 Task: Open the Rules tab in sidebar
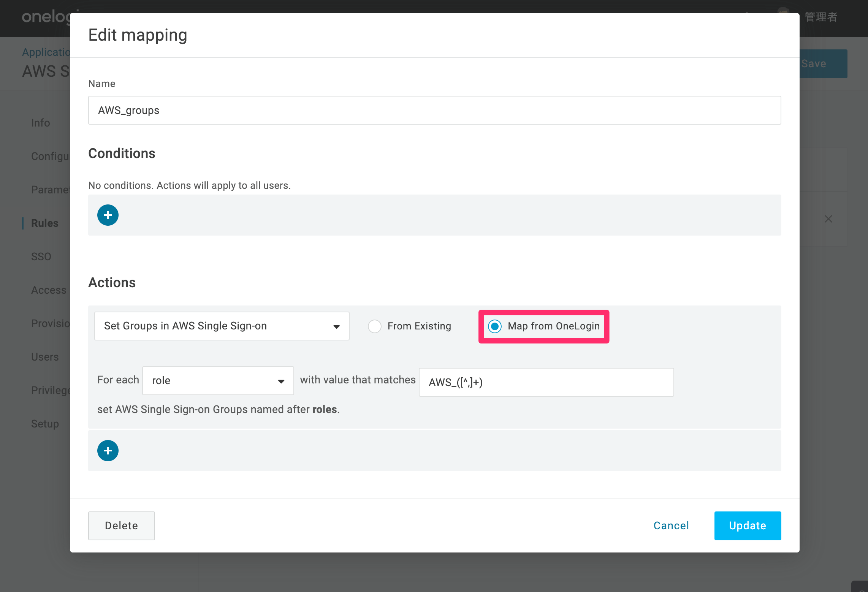pyautogui.click(x=45, y=223)
